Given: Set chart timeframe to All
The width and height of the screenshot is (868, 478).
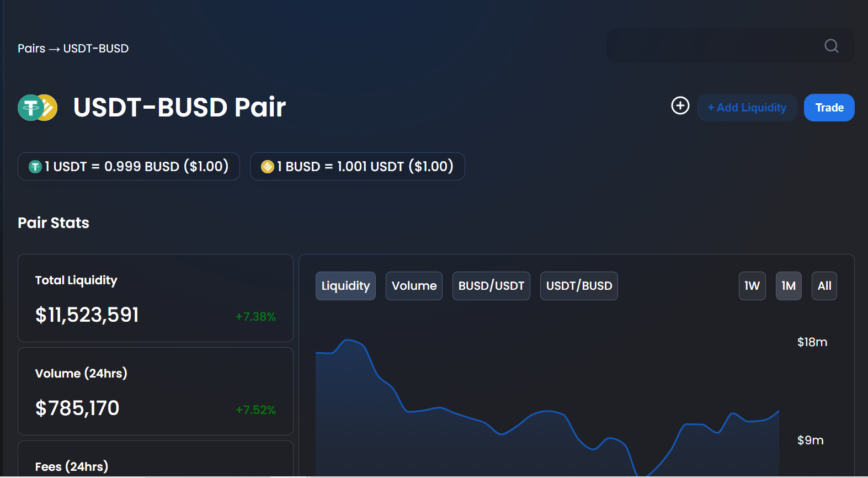Looking at the screenshot, I should click(824, 286).
